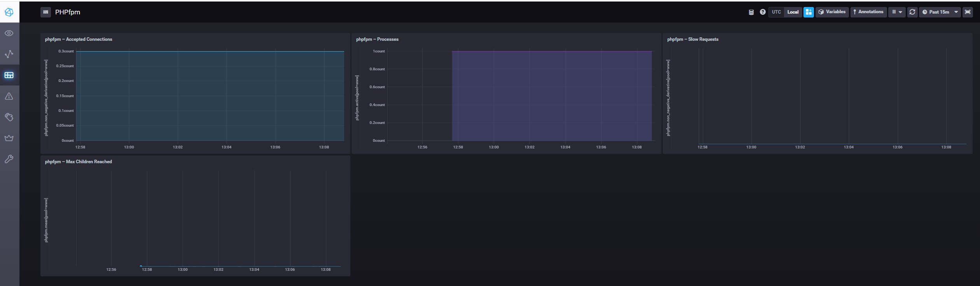Open the Data Explorer graph icon
This screenshot has width=980, height=286.
[x=9, y=54]
